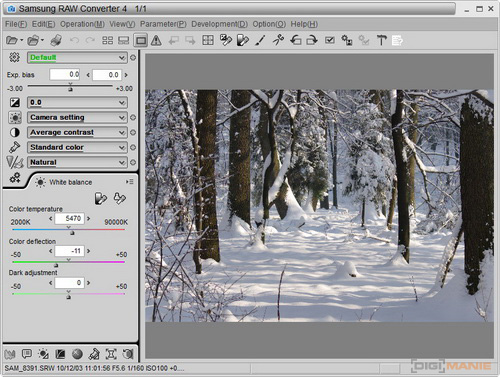Image resolution: width=500 pixels, height=377 pixels.
Task: Rotate the image counterclockwise
Action: point(296,40)
